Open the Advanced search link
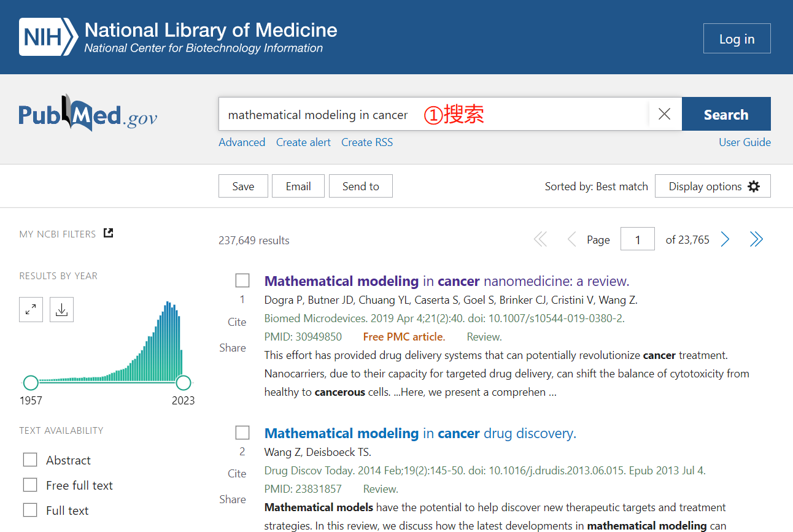793x532 pixels. pos(242,142)
